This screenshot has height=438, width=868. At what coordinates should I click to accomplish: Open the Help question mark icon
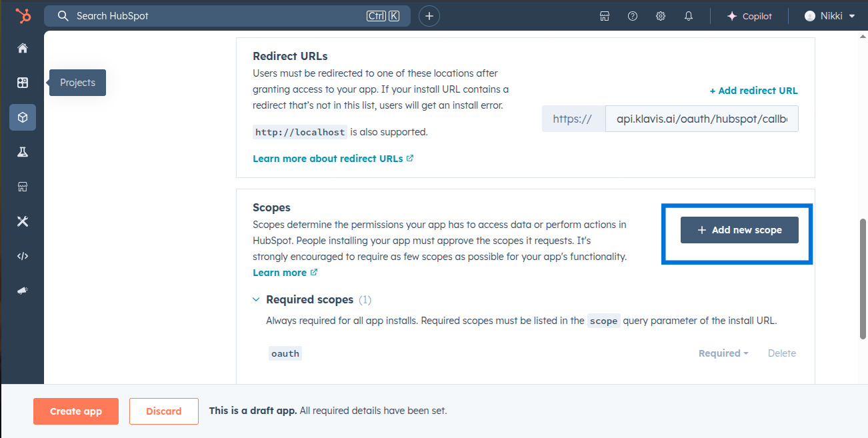pos(633,16)
